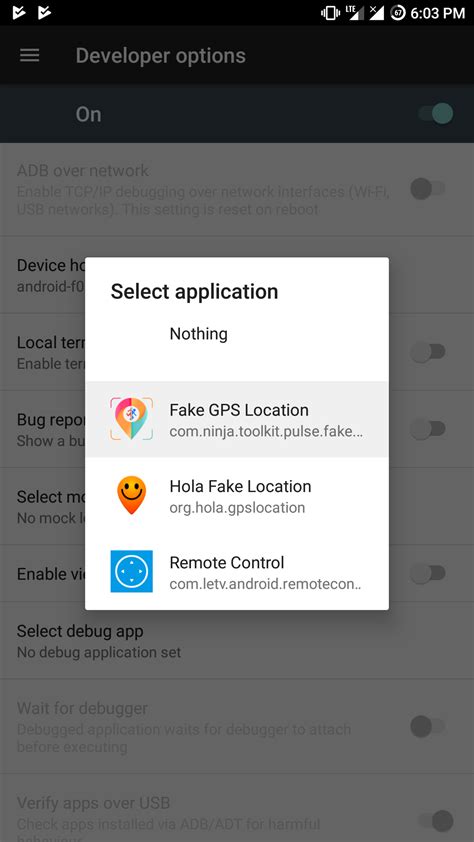The image size is (474, 842).
Task: Tap the LTE signal status icon
Action: pos(352,13)
